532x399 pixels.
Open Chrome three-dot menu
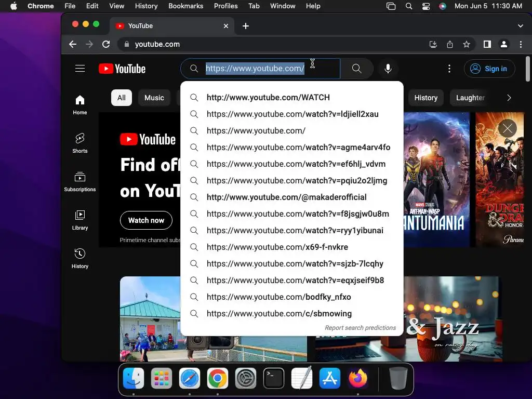[521, 44]
